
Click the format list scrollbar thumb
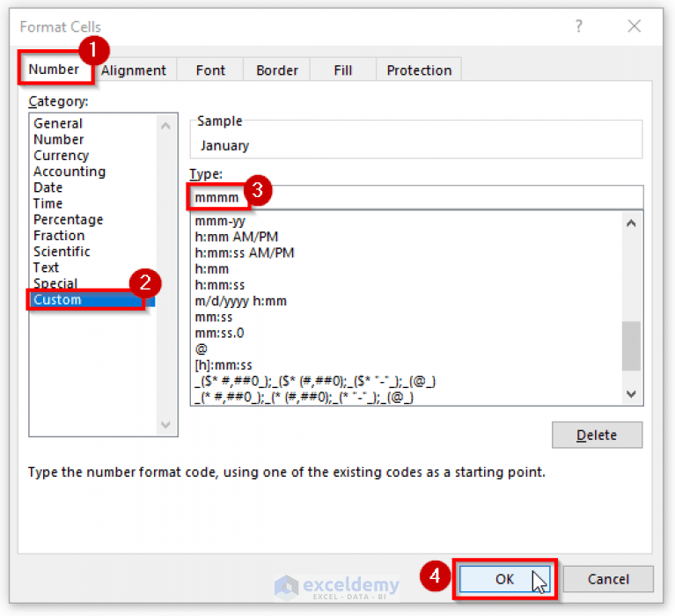tap(631, 346)
